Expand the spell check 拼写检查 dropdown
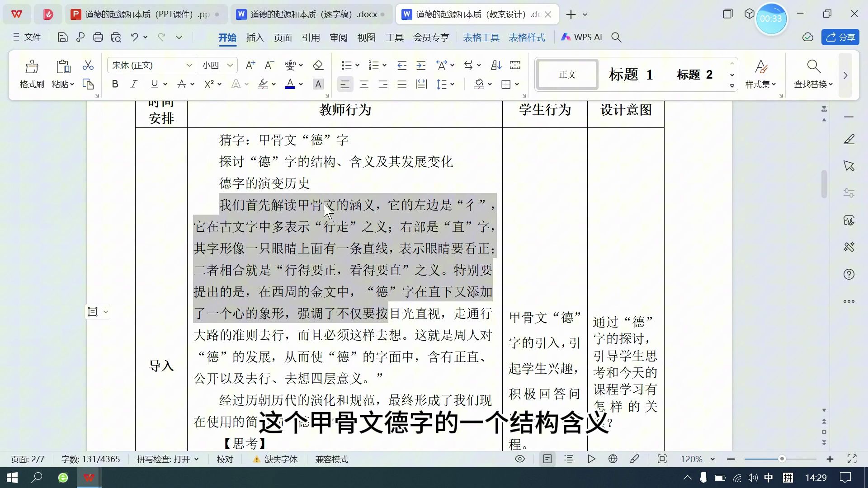 [x=196, y=459]
